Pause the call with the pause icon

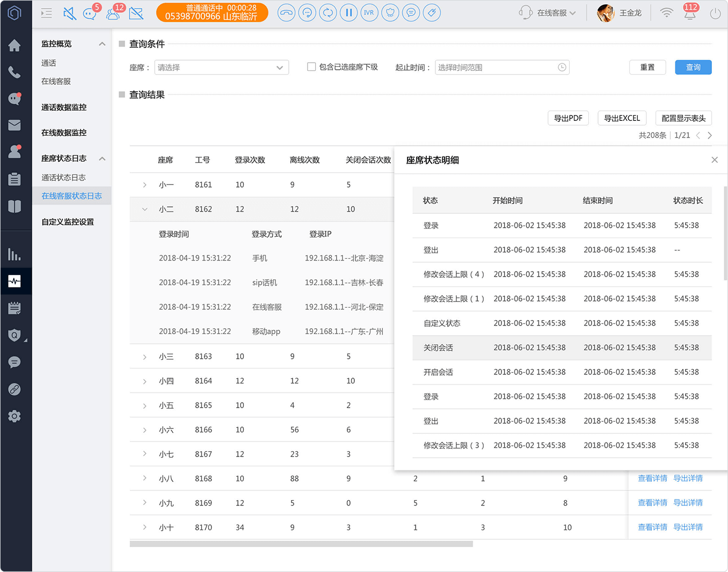point(348,12)
